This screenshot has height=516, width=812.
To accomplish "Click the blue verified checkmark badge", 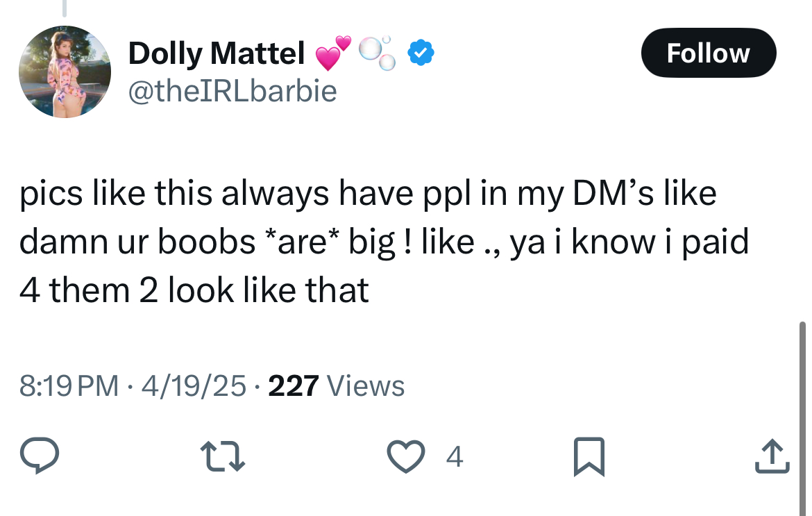I will coord(421,52).
